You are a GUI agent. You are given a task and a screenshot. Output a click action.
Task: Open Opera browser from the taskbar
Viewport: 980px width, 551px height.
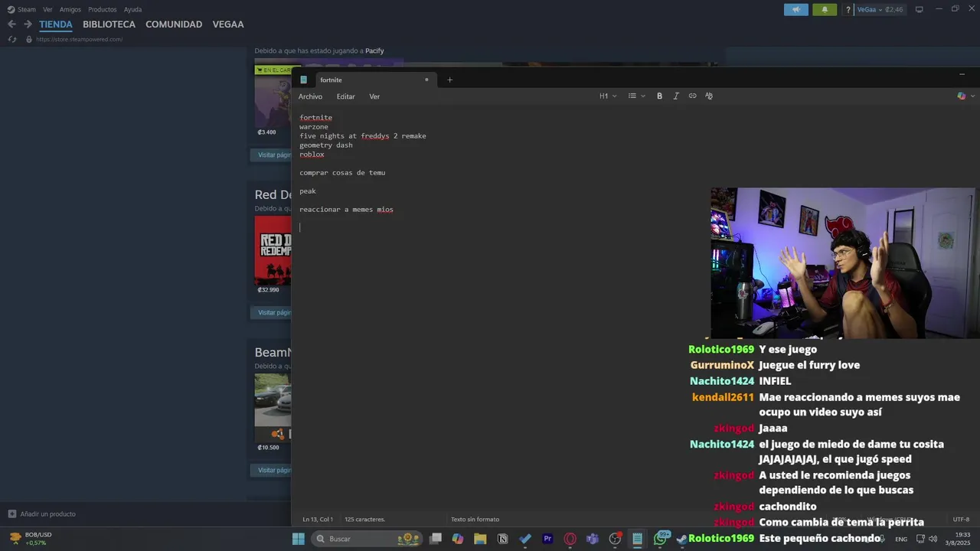click(x=570, y=539)
